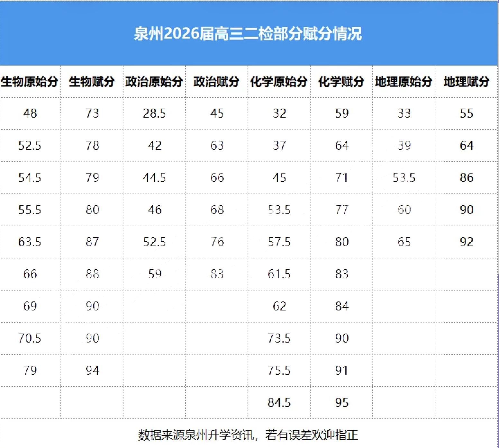This screenshot has width=499, height=448.
Task: Select the politics raw score 28.5 cell
Action: pos(154,113)
